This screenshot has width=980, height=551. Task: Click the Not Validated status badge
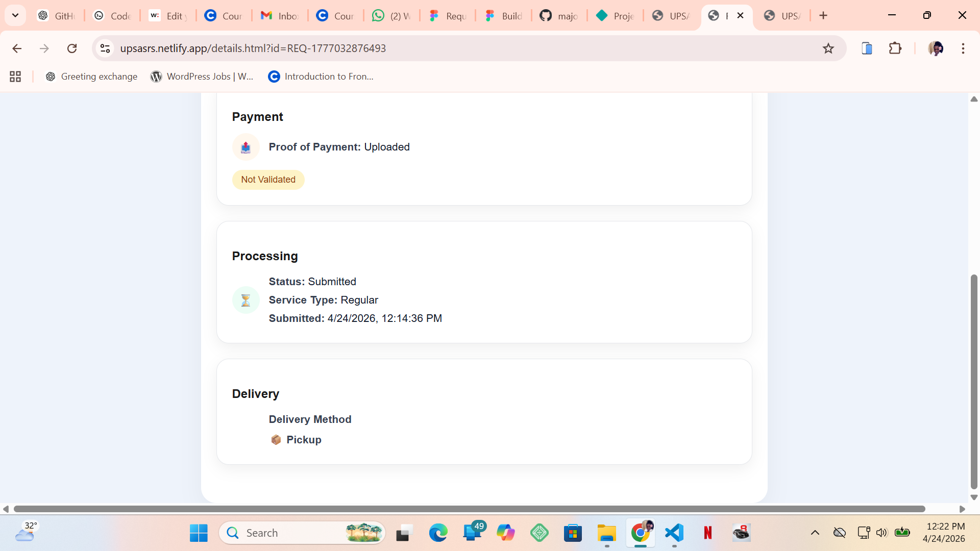[x=268, y=180]
